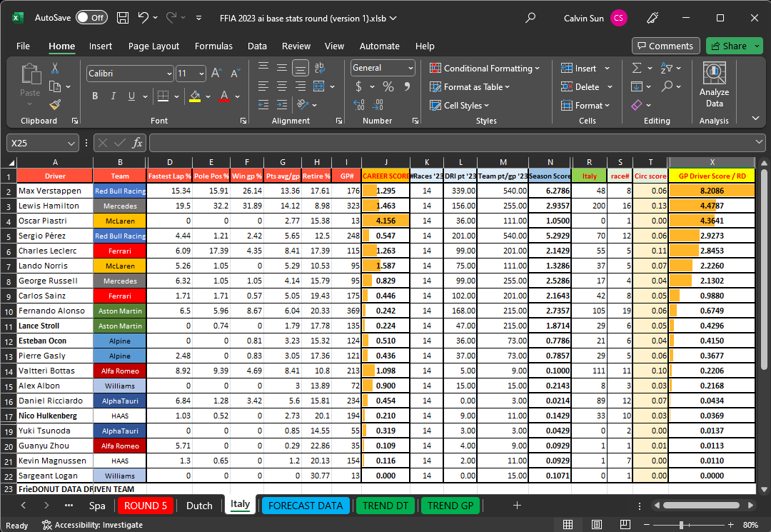Click the Share button
Image resolution: width=771 pixels, height=532 pixels.
point(729,46)
